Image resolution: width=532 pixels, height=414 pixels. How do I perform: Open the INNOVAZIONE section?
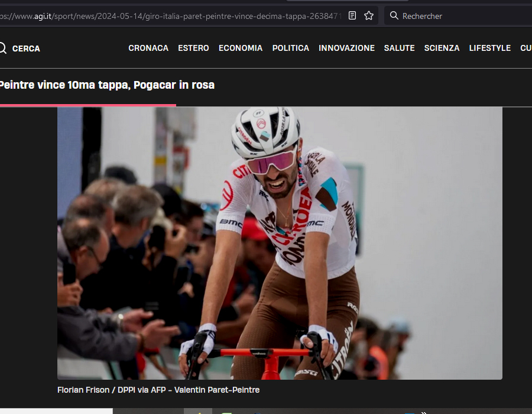click(346, 48)
